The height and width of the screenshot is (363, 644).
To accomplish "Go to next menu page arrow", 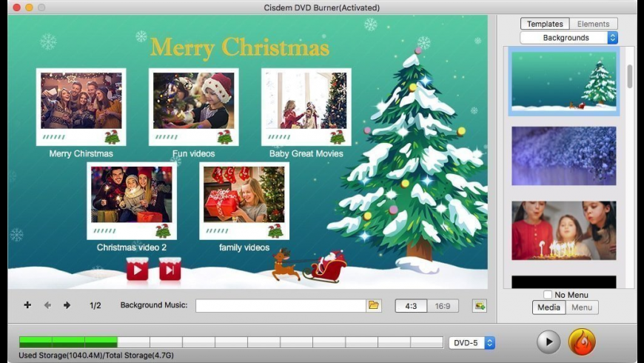I will (67, 305).
